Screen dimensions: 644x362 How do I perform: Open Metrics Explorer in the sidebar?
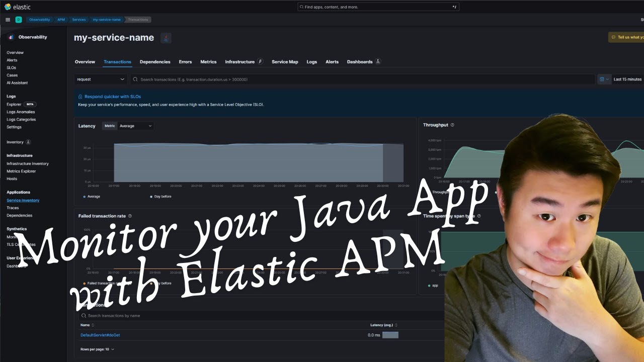coord(21,171)
